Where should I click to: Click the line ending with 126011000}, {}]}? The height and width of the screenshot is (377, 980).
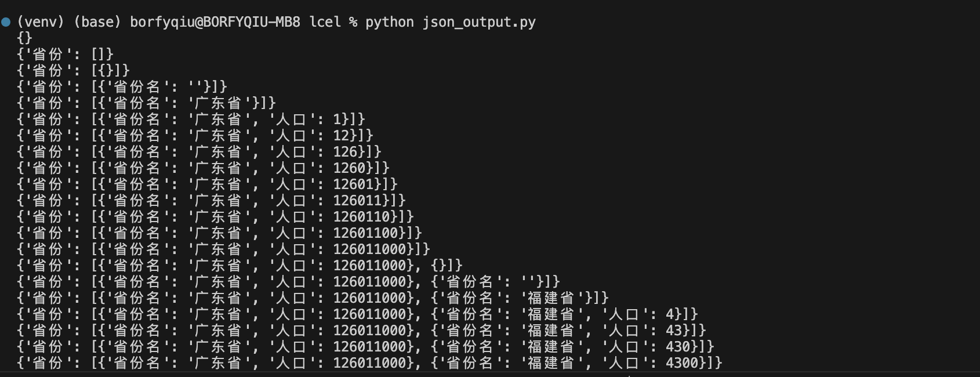239,265
